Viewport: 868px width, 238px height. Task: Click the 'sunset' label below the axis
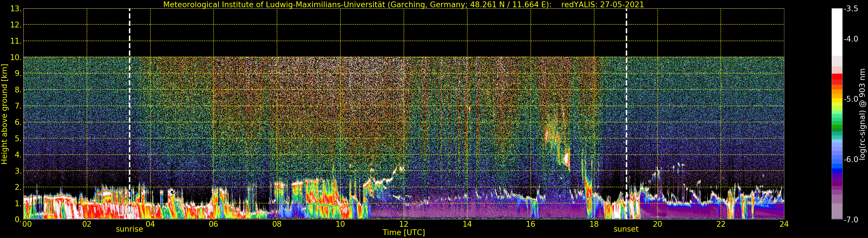point(626,229)
